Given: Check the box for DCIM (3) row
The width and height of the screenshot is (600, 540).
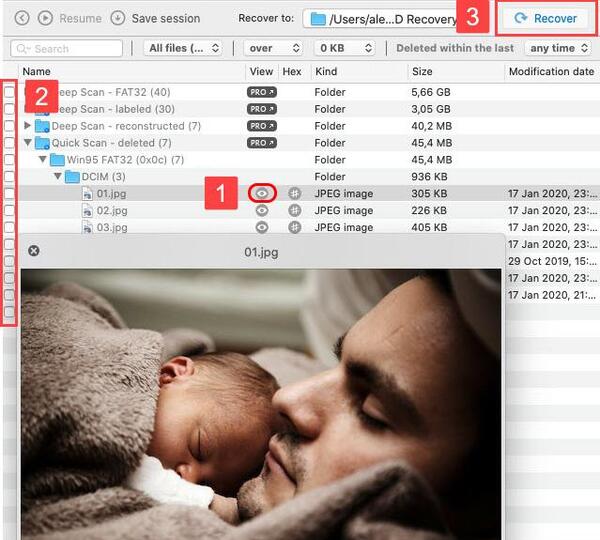Looking at the screenshot, I should pos(10,176).
